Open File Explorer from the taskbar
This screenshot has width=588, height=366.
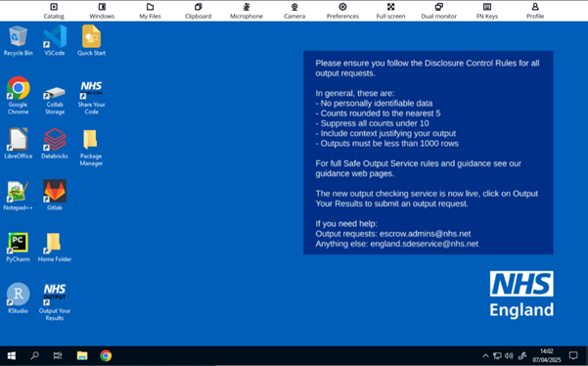coord(82,355)
